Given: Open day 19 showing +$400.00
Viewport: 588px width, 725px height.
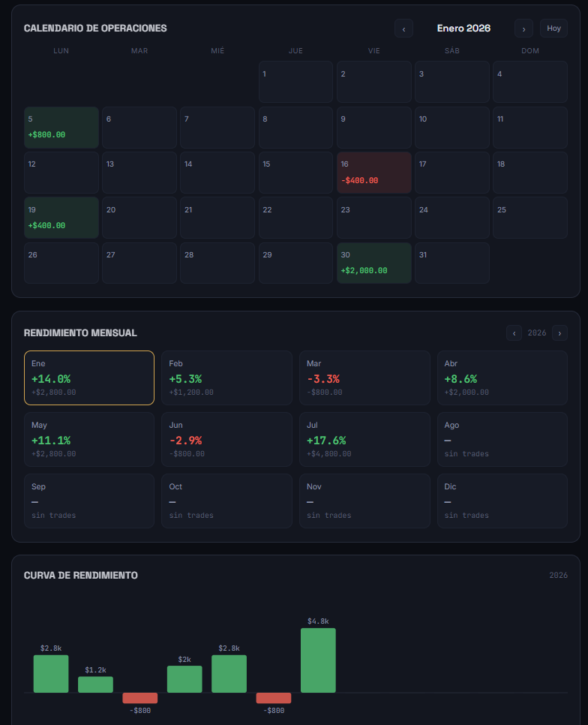Looking at the screenshot, I should tap(61, 218).
